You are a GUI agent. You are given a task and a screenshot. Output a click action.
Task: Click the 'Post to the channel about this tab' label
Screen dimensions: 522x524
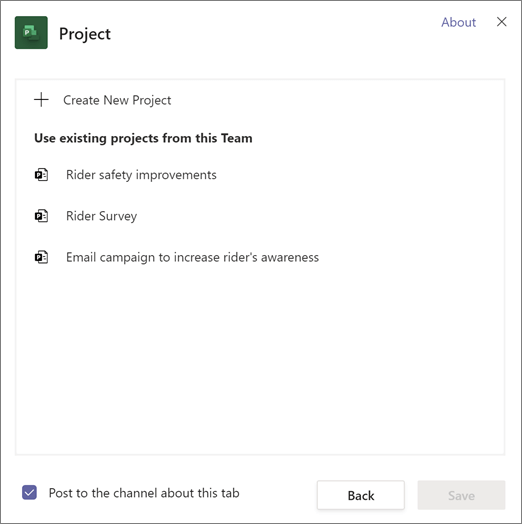click(x=144, y=493)
